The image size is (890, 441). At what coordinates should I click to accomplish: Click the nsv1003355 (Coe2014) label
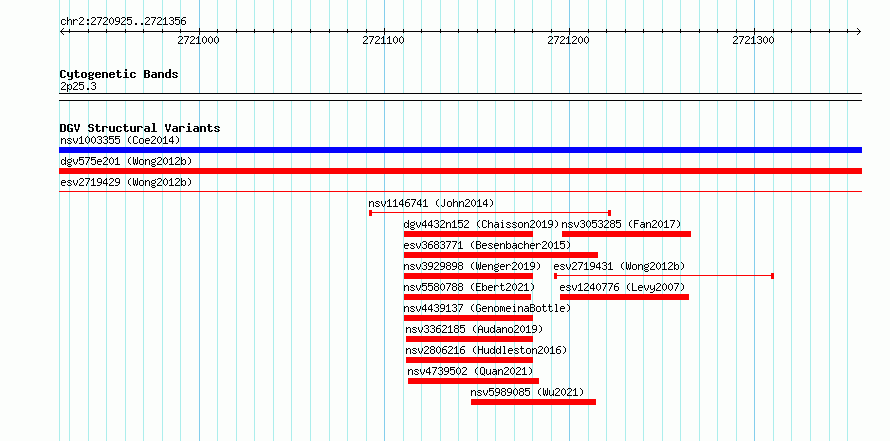[x=120, y=140]
